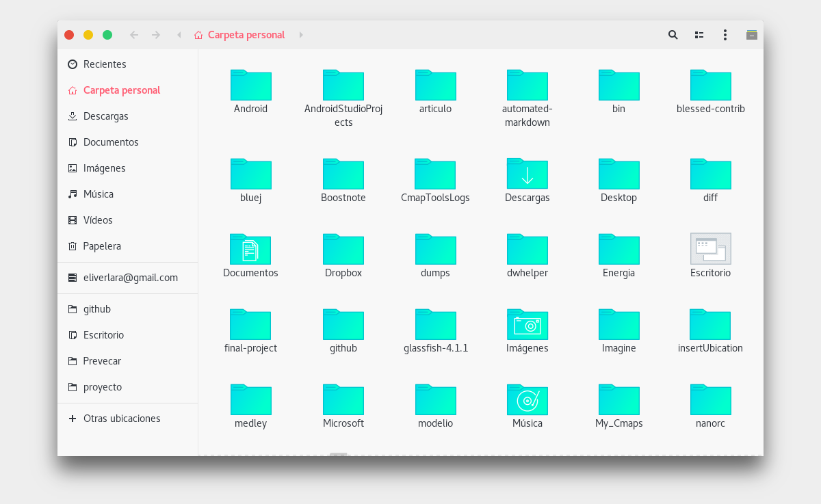Expand the chevron after Carpeta personal
821x504 pixels.
click(x=301, y=34)
